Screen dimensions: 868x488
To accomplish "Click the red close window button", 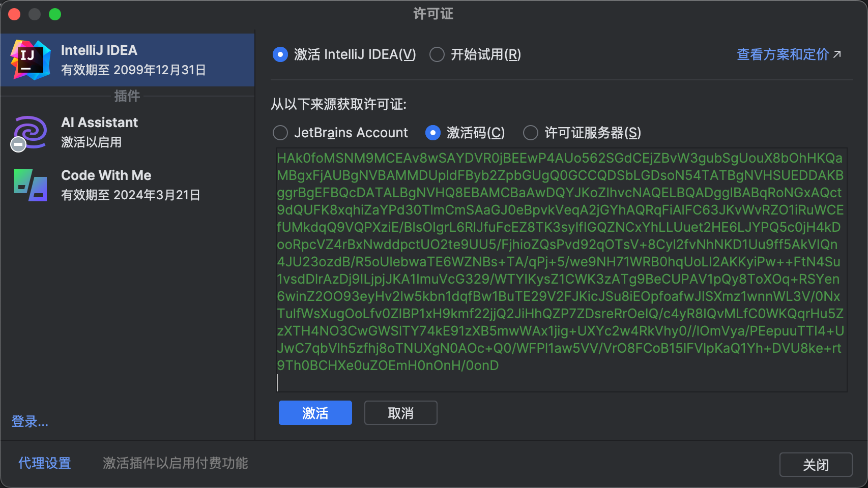I will [x=14, y=14].
